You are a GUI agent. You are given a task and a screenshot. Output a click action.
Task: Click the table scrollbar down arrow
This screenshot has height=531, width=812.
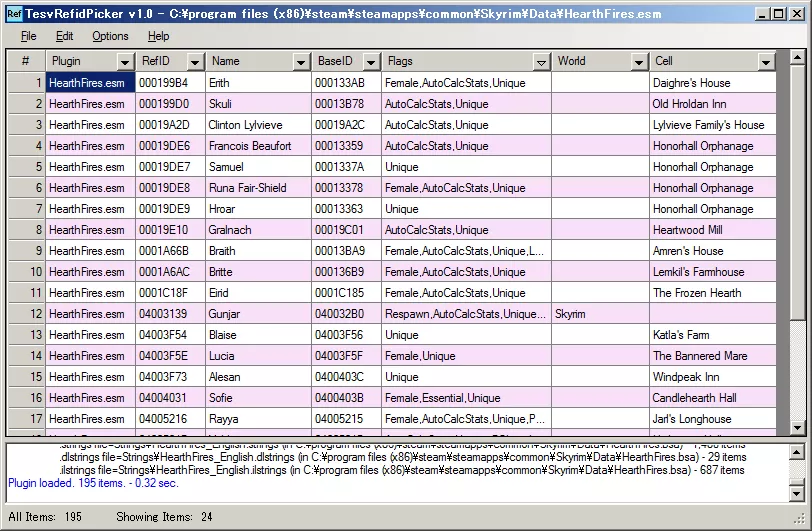(x=798, y=428)
